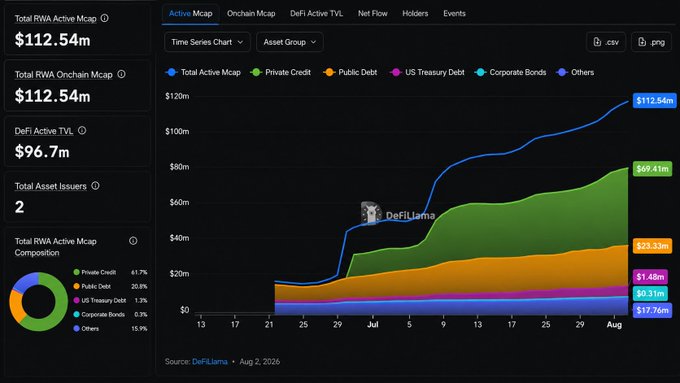The image size is (680, 383).
Task: Click Corporate Bonds row in composition list
Action: click(x=110, y=314)
